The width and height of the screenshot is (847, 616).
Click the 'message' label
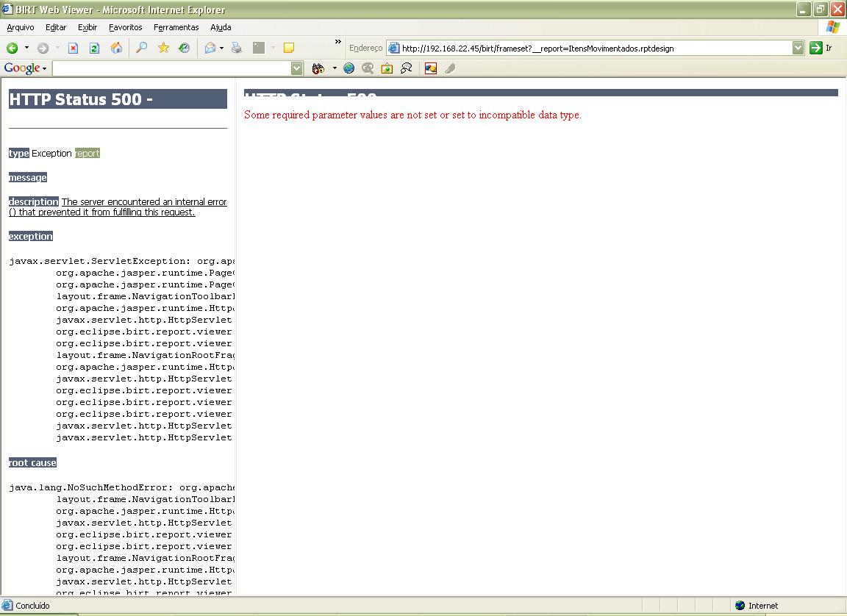(27, 178)
